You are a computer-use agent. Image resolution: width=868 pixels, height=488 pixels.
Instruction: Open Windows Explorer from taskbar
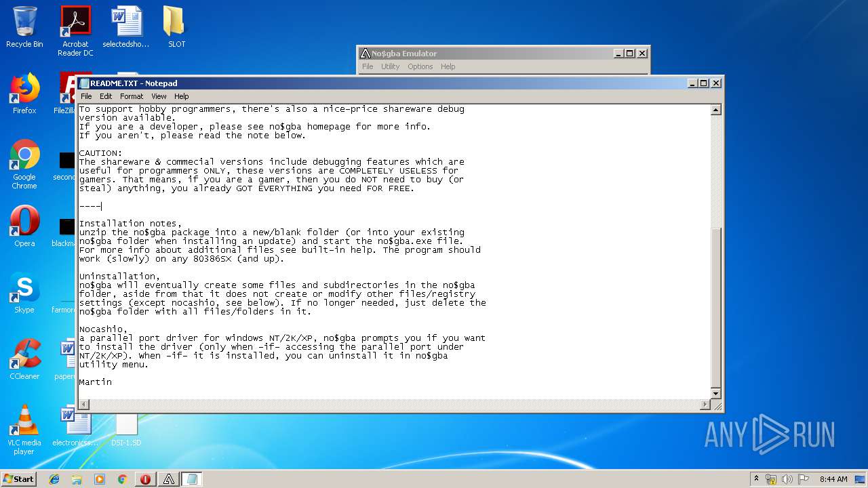(77, 479)
